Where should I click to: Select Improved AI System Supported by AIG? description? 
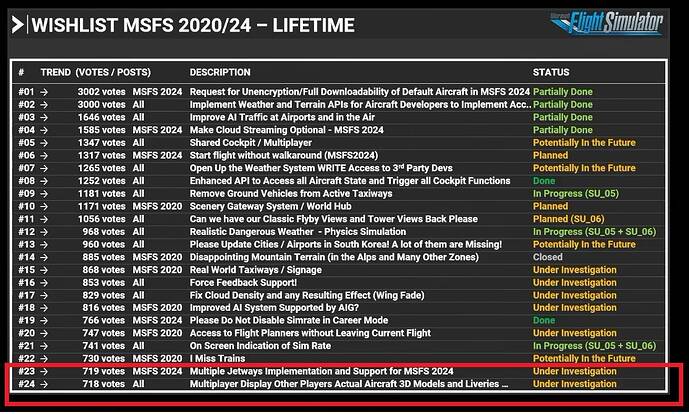pyautogui.click(x=274, y=308)
